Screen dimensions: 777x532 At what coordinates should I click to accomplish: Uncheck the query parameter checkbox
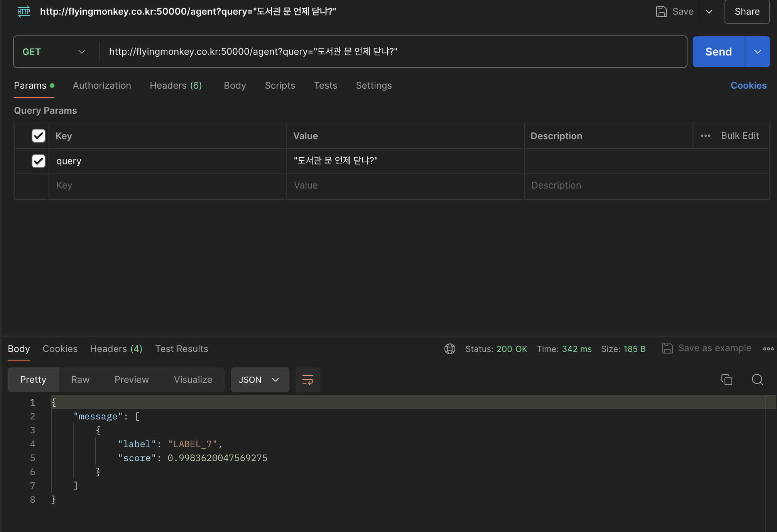tap(39, 161)
